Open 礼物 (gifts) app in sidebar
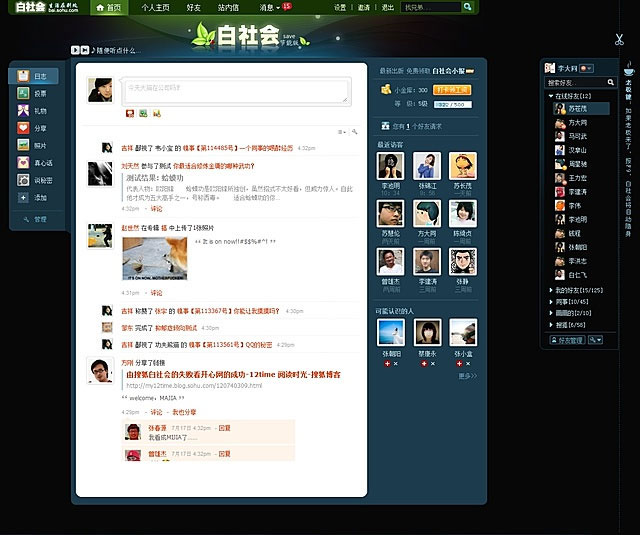The image size is (640, 535). click(33, 111)
